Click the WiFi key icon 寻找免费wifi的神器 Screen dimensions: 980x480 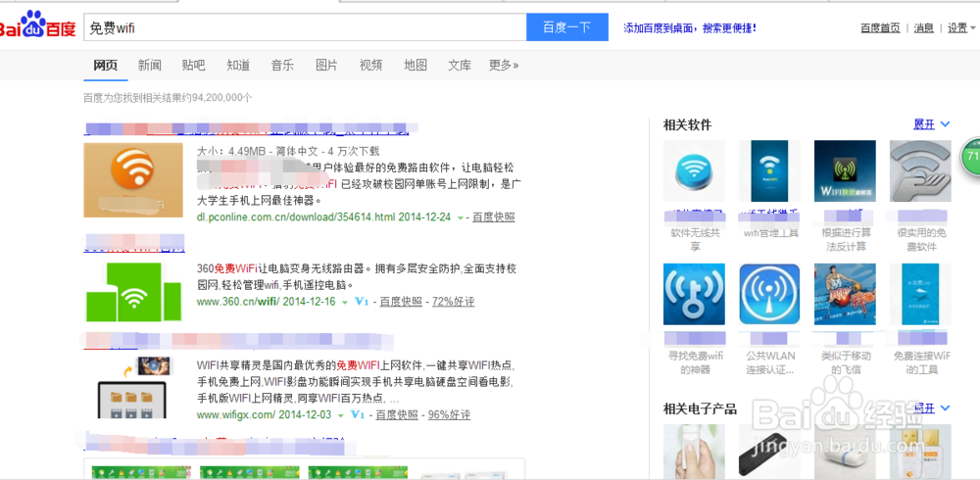tap(694, 295)
